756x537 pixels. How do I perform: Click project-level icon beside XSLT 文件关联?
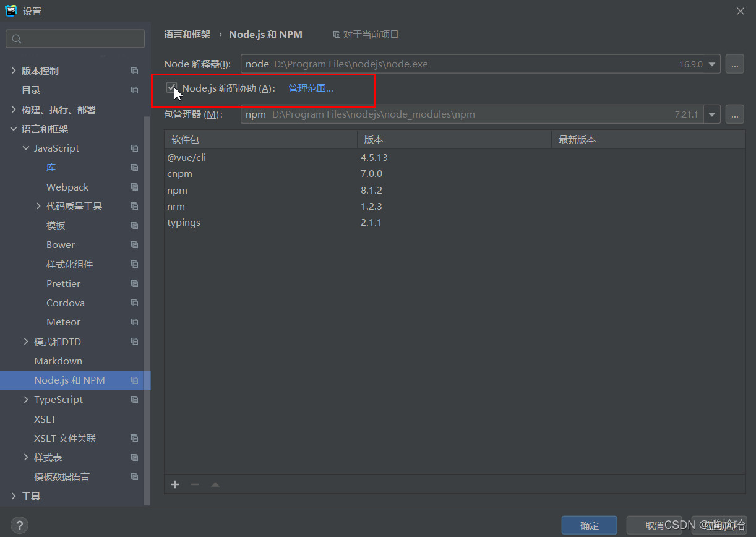[134, 438]
